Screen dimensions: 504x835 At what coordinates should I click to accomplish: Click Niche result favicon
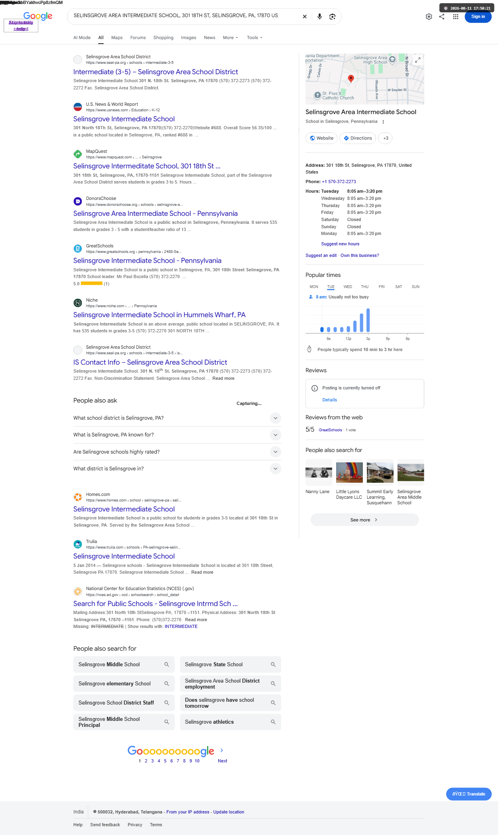point(78,303)
